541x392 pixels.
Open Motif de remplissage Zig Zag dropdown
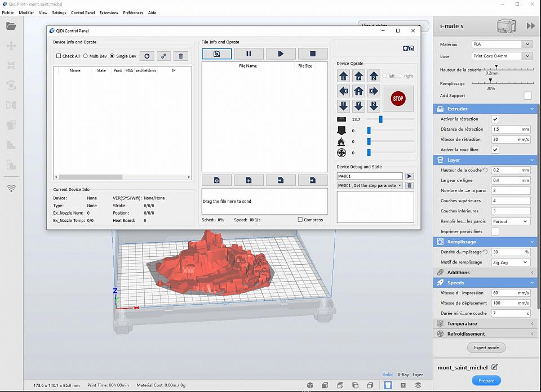point(511,262)
